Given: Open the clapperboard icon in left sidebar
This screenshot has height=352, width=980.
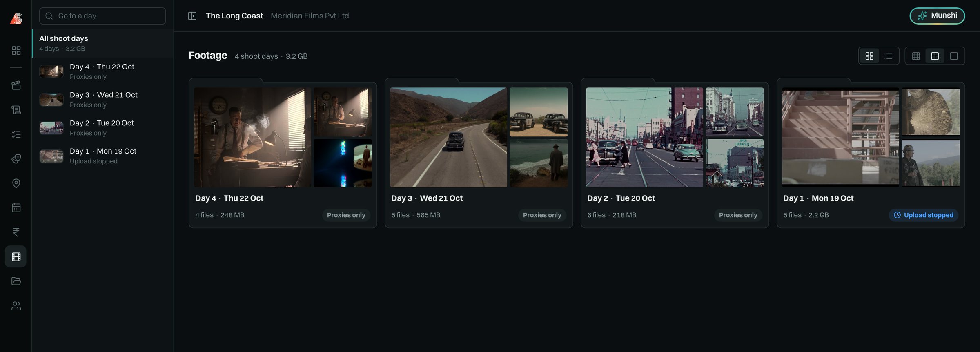Looking at the screenshot, I should click(16, 85).
